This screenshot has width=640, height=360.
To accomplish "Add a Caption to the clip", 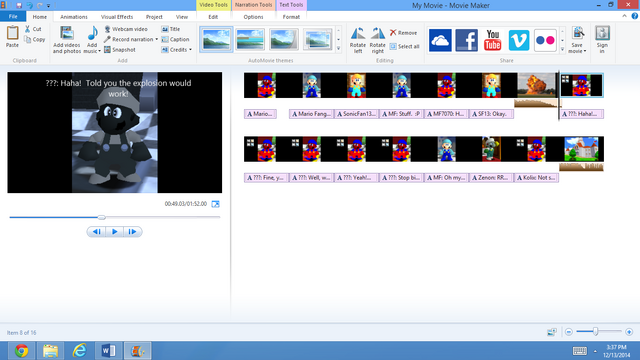I will [175, 40].
